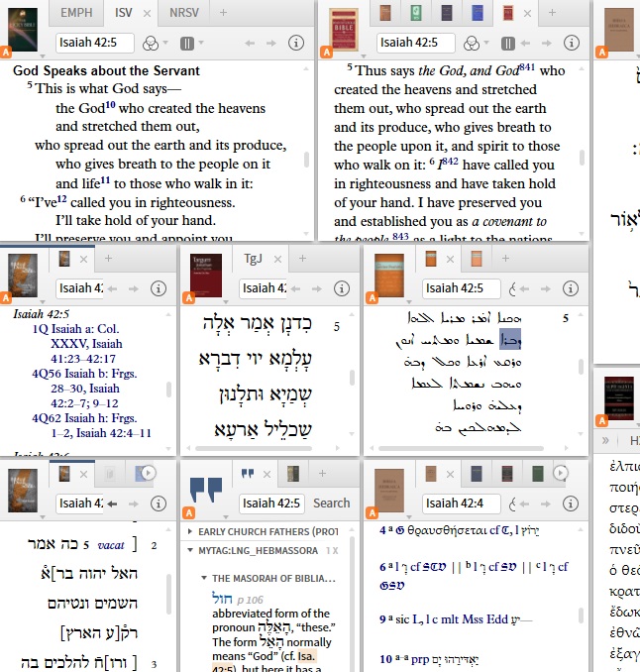This screenshot has width=640, height=672.
Task: Show more tabs in BHS apparatus pane
Action: 561,473
